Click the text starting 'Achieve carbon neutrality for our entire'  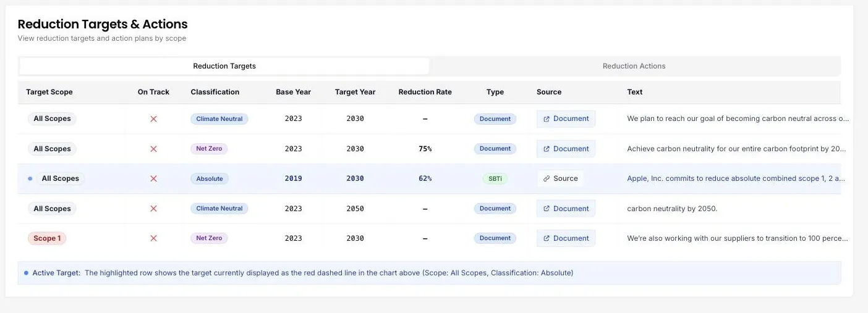point(736,149)
